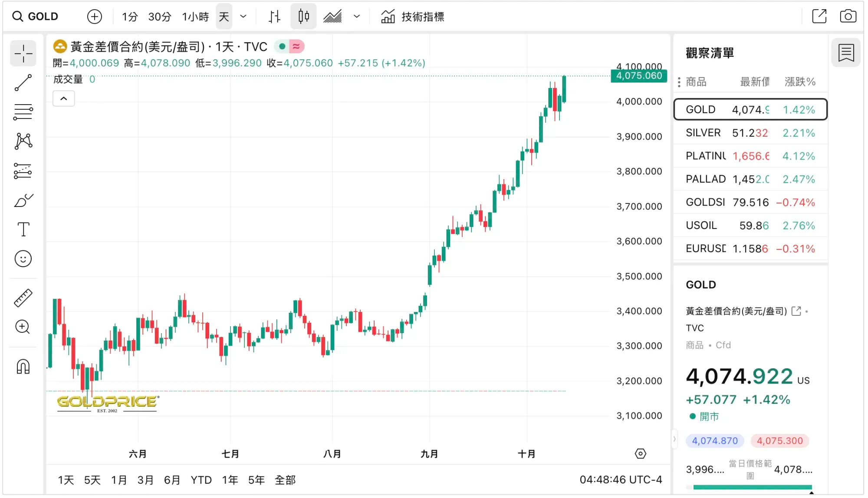Toggle the watchlist panel icon
868x498 pixels.
pos(846,53)
